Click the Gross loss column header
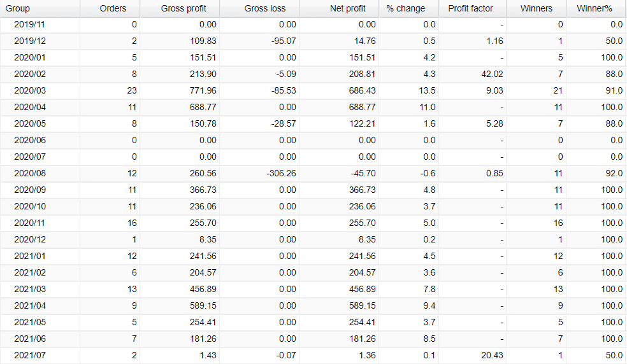The image size is (627, 364). pyautogui.click(x=259, y=8)
